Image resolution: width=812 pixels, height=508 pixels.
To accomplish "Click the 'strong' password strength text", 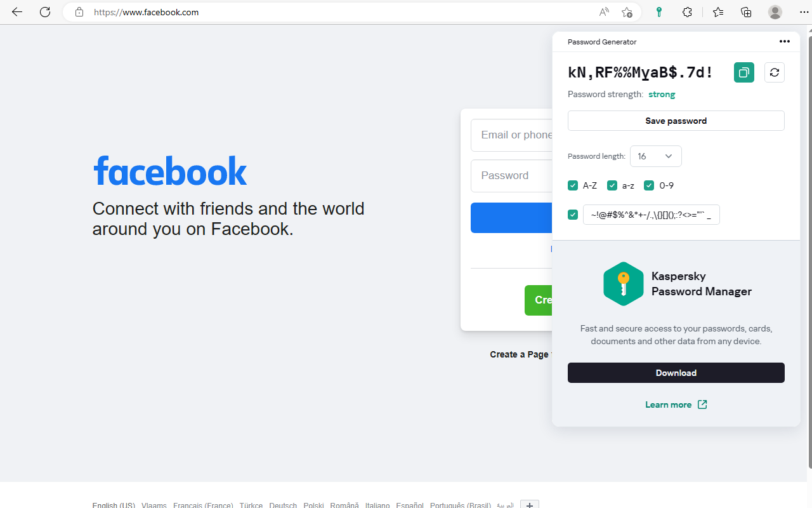I will [x=662, y=94].
